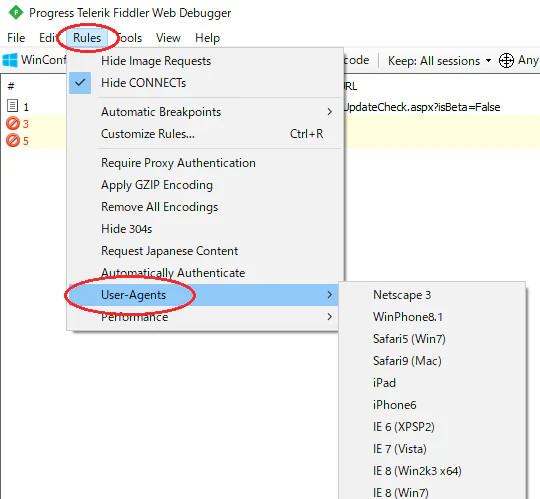Open the Help menu
This screenshot has height=499, width=540.
(x=207, y=38)
